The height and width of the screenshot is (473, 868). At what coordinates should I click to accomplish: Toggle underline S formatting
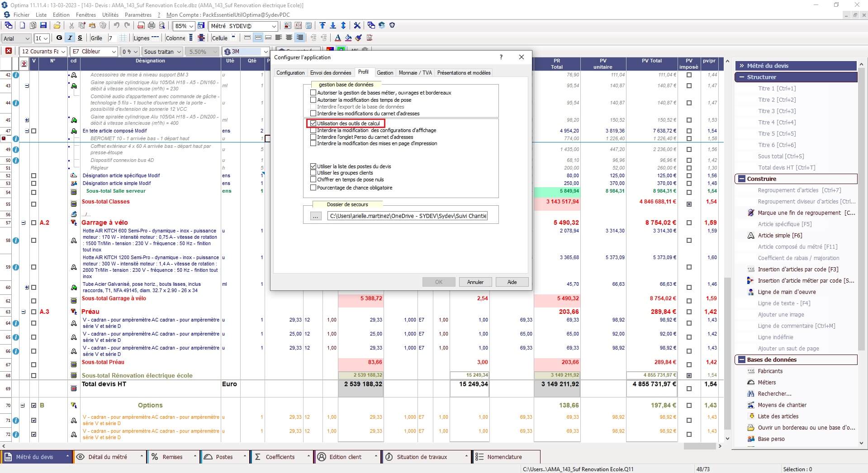(x=80, y=38)
